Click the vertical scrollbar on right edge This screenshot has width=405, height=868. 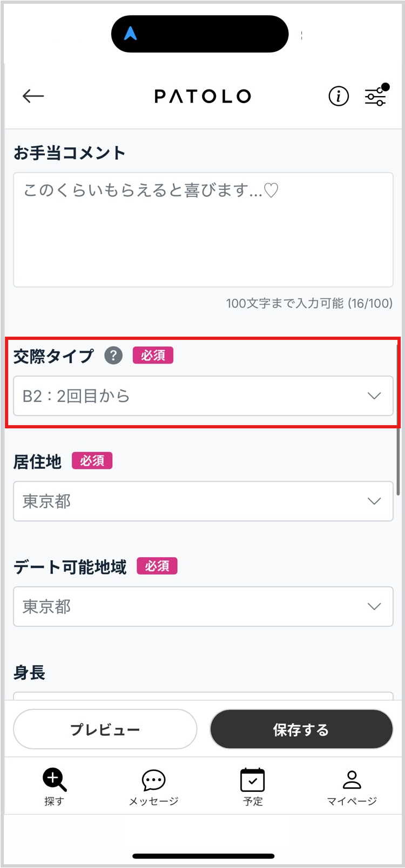[x=399, y=421]
